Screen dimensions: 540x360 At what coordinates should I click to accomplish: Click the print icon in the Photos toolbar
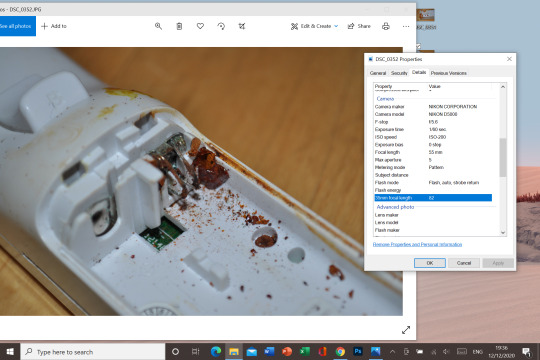(x=386, y=26)
